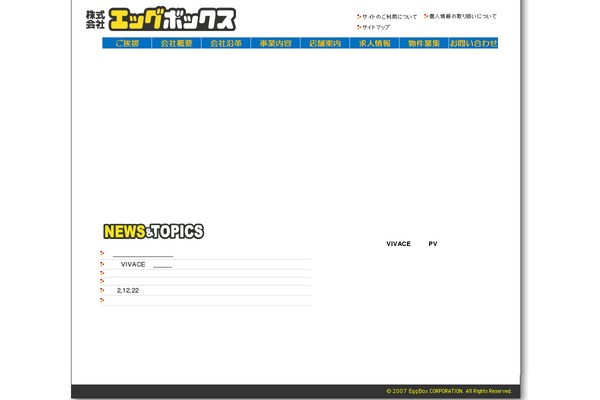Viewport: 600px width, 400px height.
Task: Select 事業内容 in the navigation bar
Action: tap(276, 43)
